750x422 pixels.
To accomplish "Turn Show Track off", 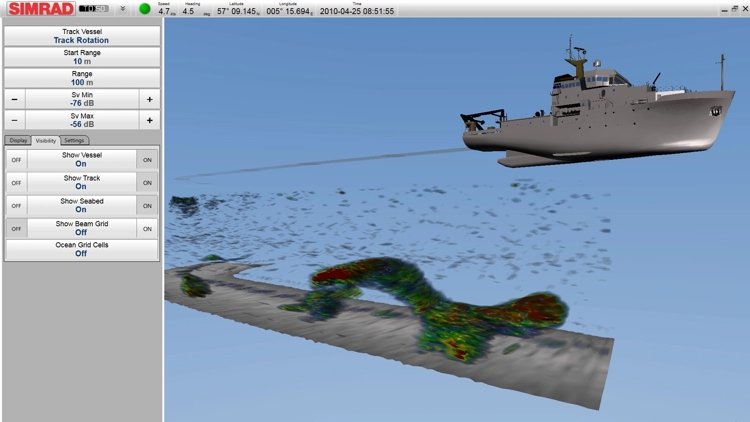I will 15,183.
